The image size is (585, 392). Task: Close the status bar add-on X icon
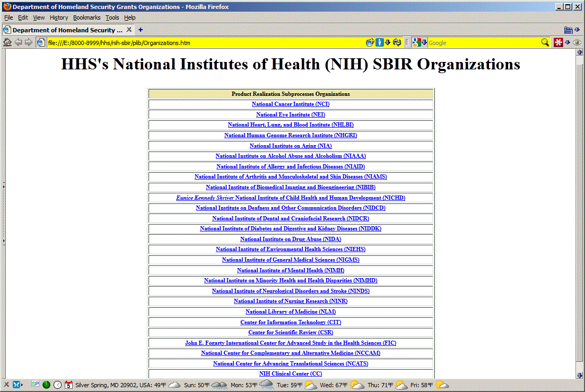[6, 385]
